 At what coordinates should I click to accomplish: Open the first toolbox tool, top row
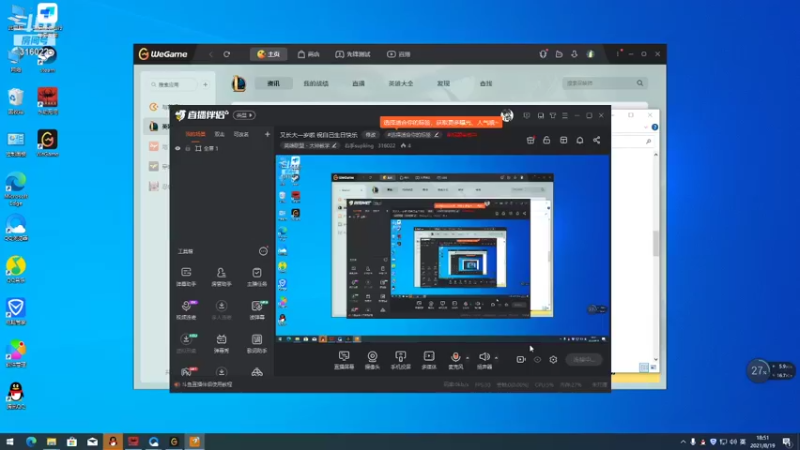[x=186, y=277]
